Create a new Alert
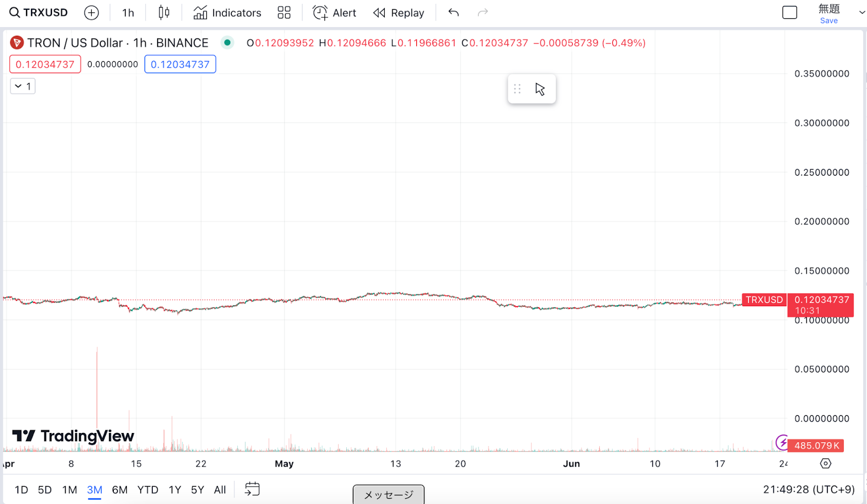 pyautogui.click(x=334, y=12)
